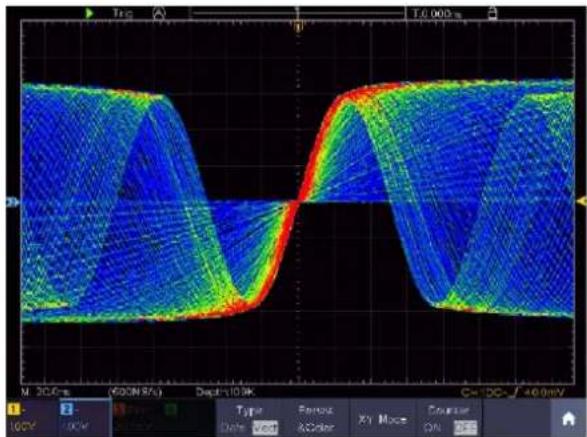Click the Trig status label
This screenshot has height=437, width=587.
coord(122,14)
